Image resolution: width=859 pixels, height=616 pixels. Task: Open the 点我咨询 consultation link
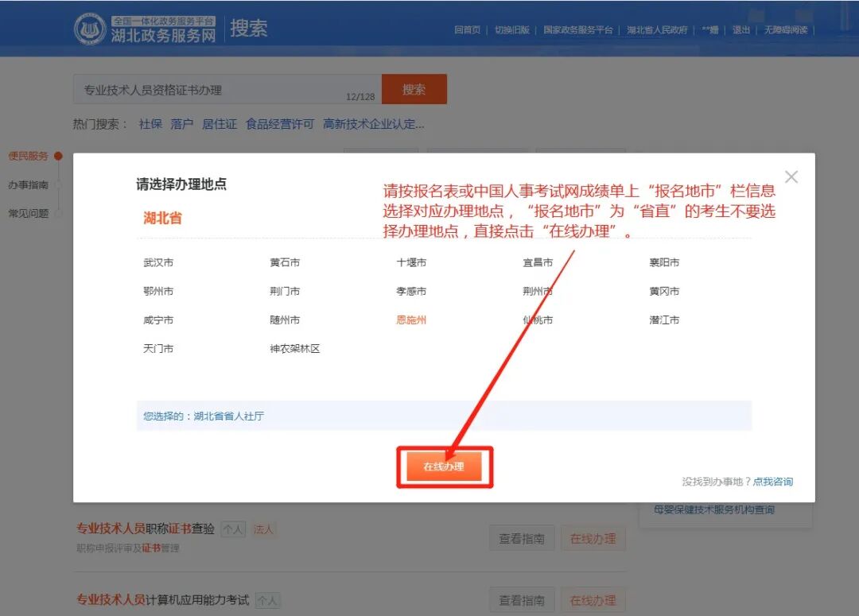[x=773, y=482]
